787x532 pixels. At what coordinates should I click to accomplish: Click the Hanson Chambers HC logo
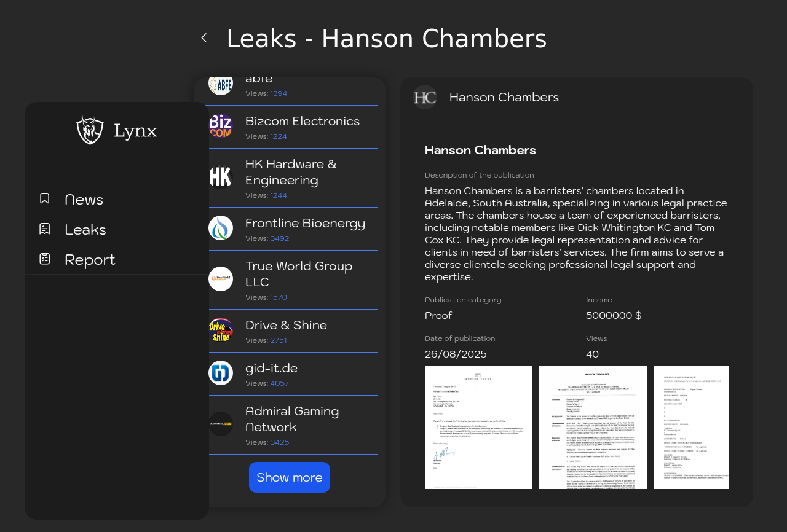(425, 97)
